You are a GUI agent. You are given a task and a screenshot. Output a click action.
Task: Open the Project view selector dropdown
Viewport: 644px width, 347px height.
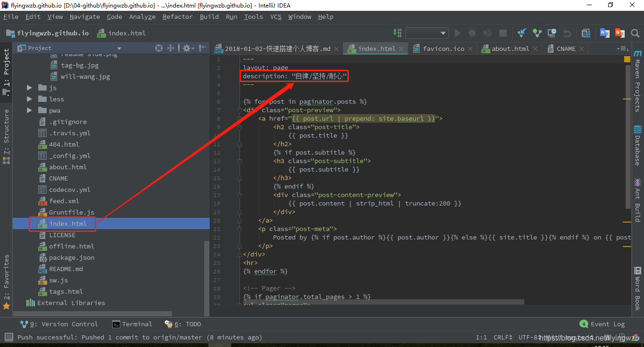[119, 48]
